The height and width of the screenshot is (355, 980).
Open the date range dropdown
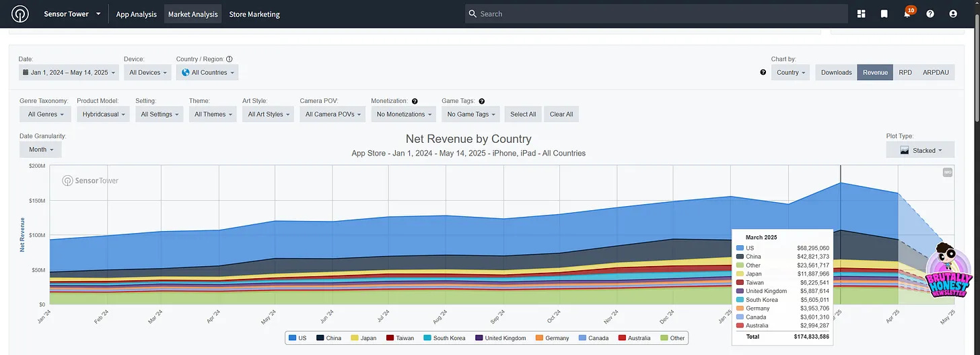[69, 72]
